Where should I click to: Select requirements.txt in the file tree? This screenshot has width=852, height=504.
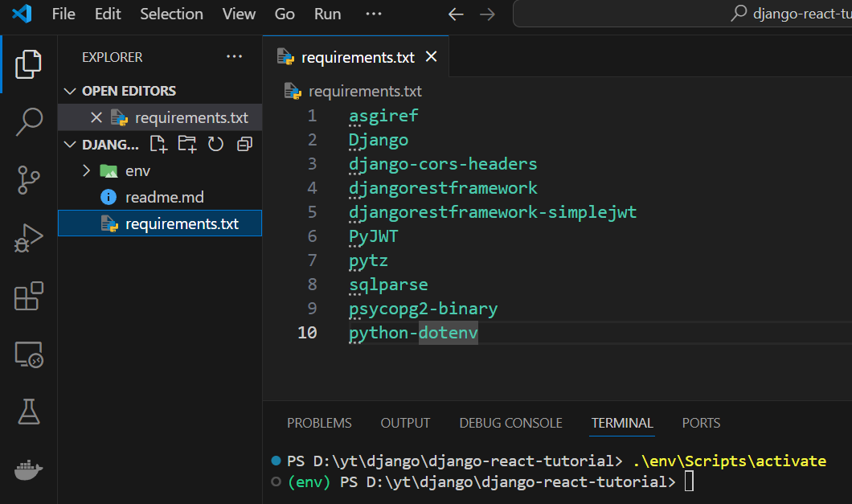click(x=160, y=223)
